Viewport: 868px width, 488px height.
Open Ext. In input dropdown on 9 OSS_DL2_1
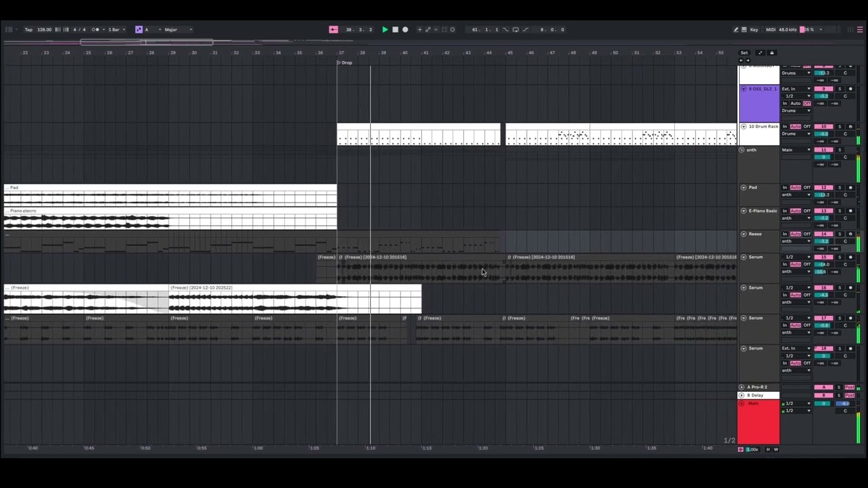tap(796, 89)
